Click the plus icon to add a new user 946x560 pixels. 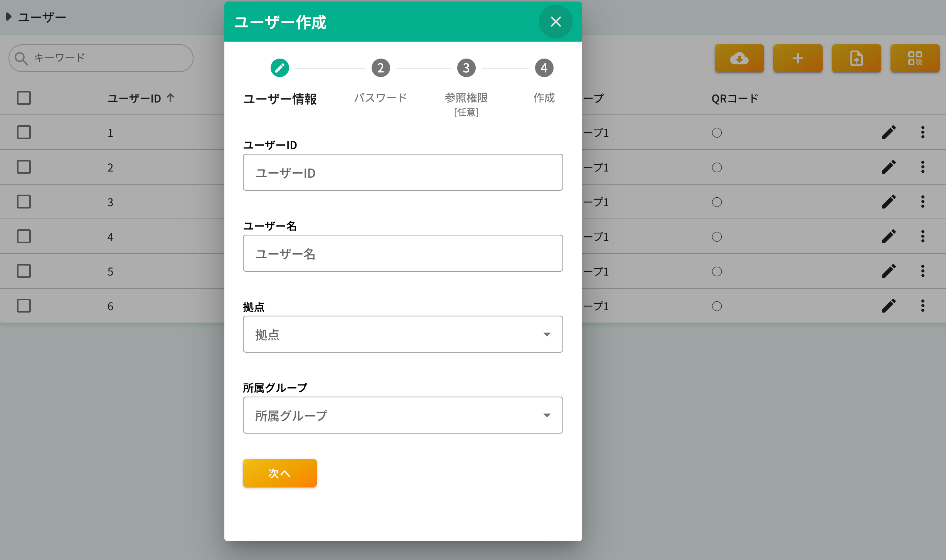point(798,59)
